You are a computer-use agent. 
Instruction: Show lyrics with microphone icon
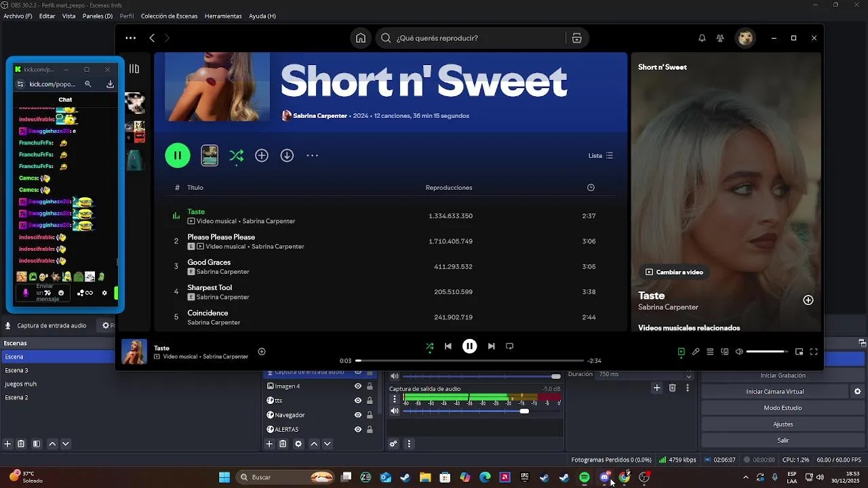(695, 352)
